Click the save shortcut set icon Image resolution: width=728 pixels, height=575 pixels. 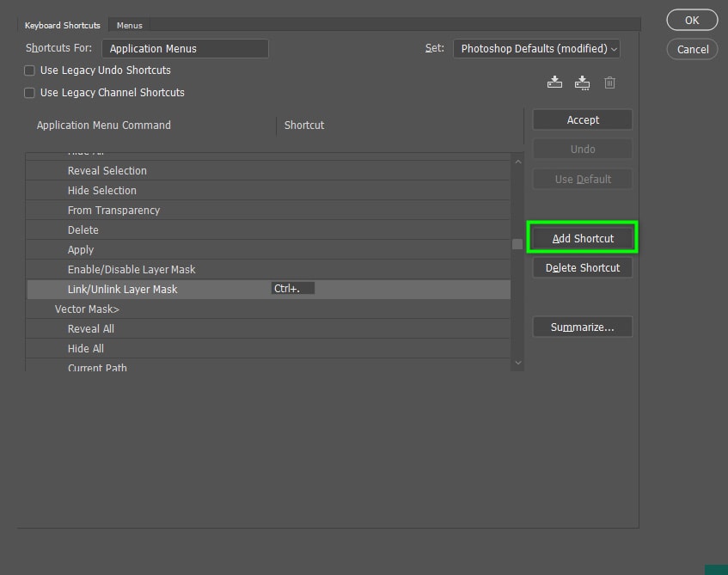pos(554,83)
